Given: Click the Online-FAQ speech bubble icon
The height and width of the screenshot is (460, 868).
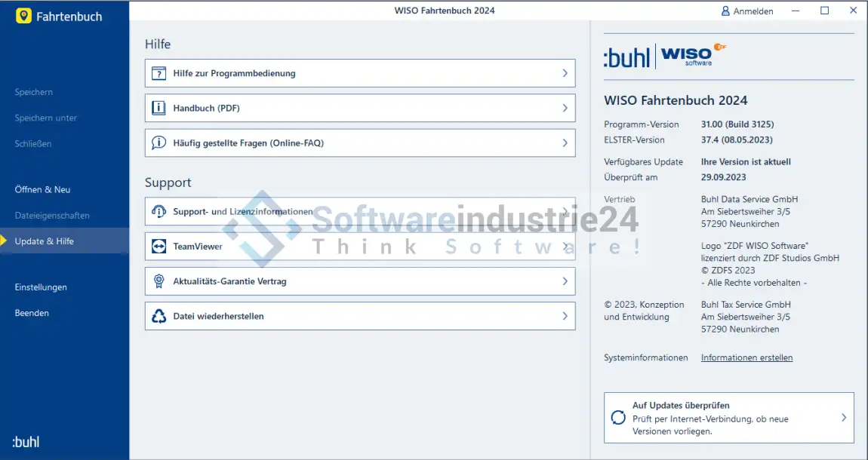Looking at the screenshot, I should point(159,143).
